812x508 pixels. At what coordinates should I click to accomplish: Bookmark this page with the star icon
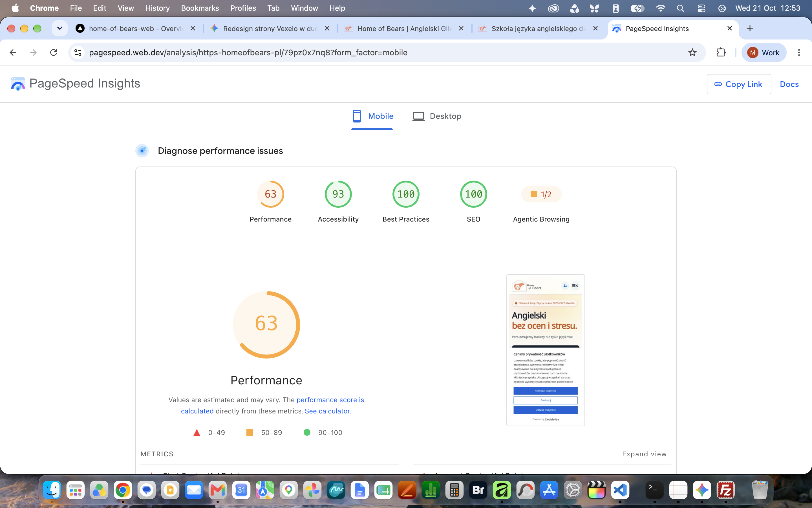pyautogui.click(x=692, y=52)
